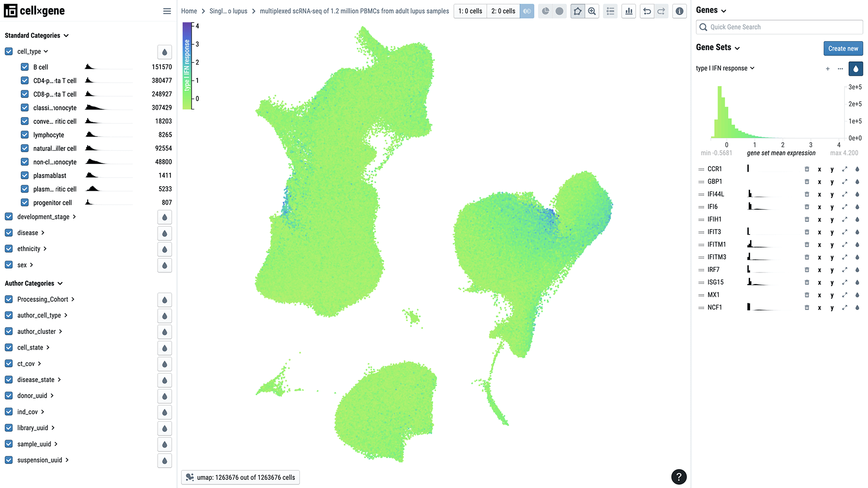
Task: Show centroid labels via the list icon
Action: click(x=610, y=11)
